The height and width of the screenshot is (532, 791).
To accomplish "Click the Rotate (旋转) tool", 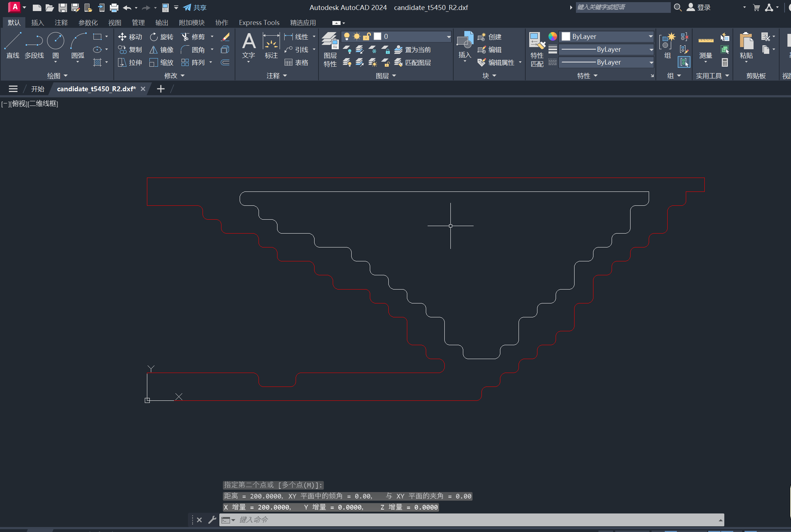I will click(162, 37).
